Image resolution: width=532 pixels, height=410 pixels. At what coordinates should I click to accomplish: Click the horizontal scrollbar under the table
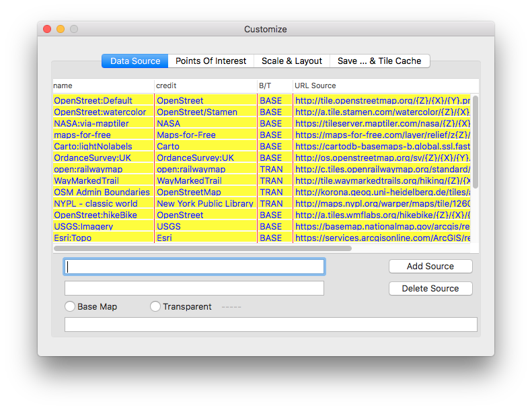(202, 248)
